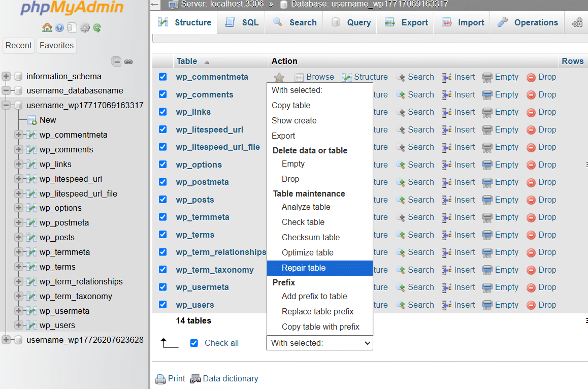Open the Favorites tables button

point(57,45)
